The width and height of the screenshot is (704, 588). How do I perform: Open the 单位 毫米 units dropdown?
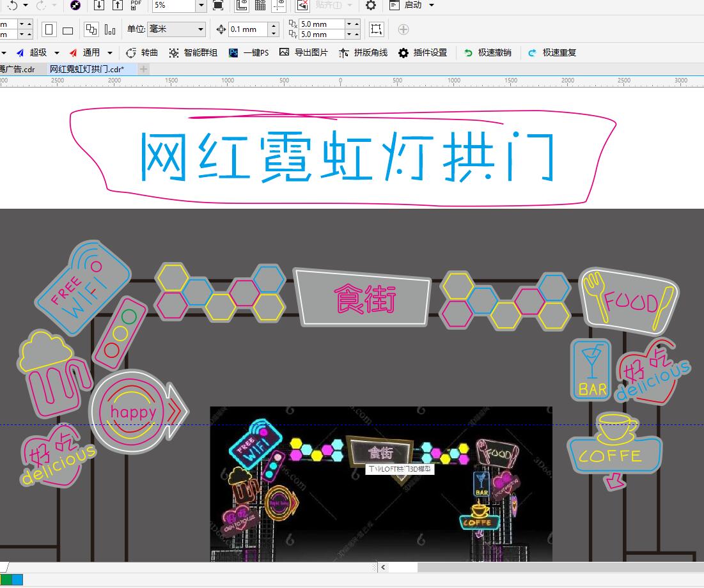click(x=176, y=29)
